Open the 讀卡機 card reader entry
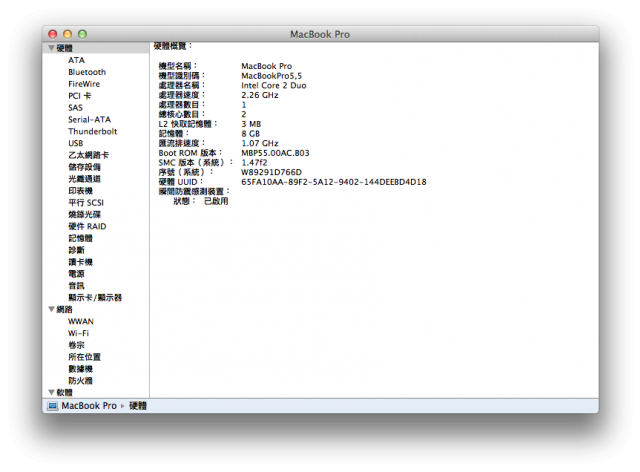Screen dimensions: 640x472 tap(80, 262)
